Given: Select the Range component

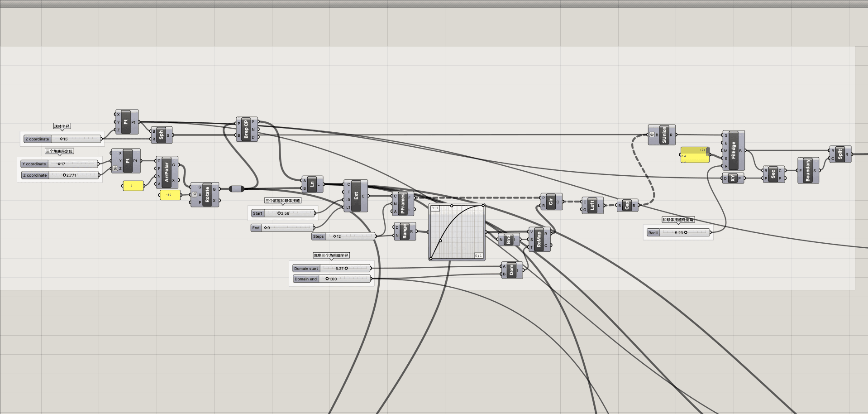Looking at the screenshot, I should (405, 231).
